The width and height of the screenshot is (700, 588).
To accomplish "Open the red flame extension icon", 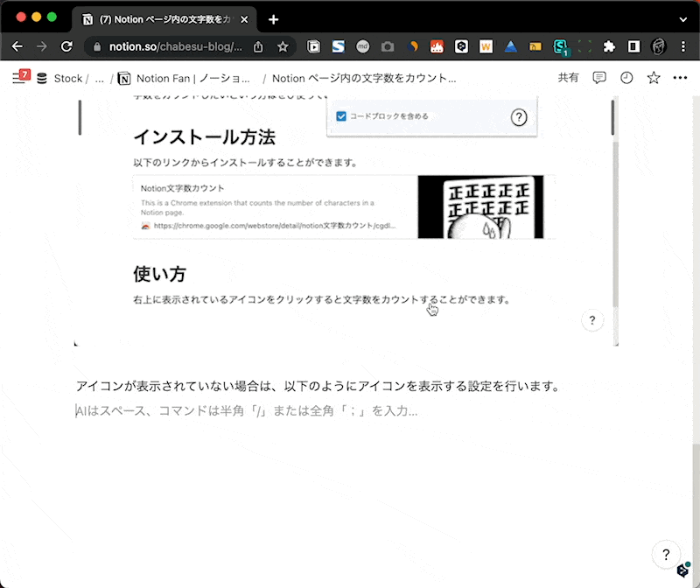I will (x=437, y=46).
